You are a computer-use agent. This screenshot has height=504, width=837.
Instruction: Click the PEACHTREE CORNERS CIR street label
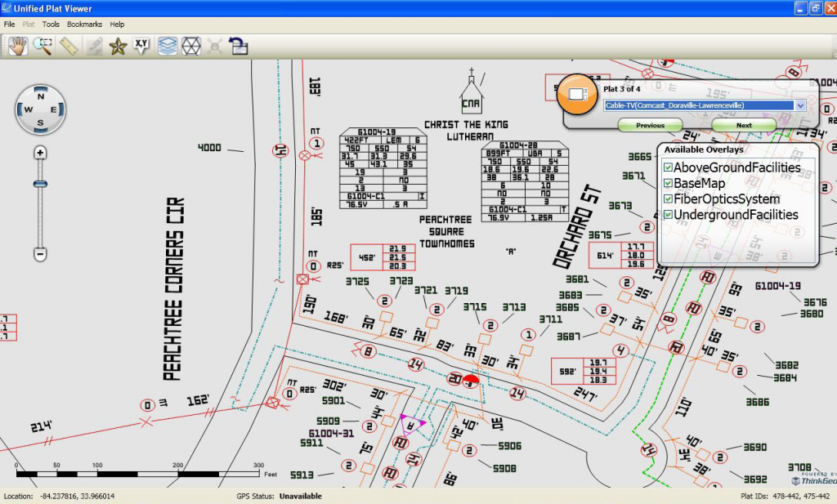[x=174, y=288]
